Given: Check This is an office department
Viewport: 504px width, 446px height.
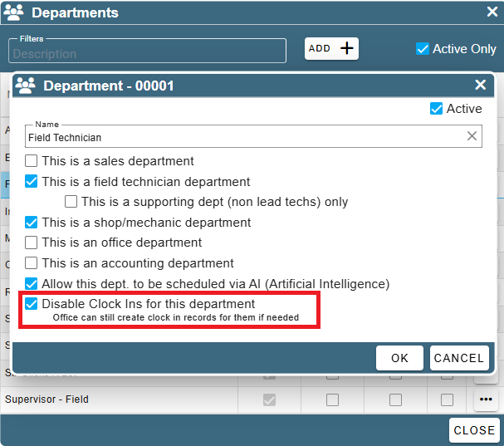Looking at the screenshot, I should [x=32, y=243].
